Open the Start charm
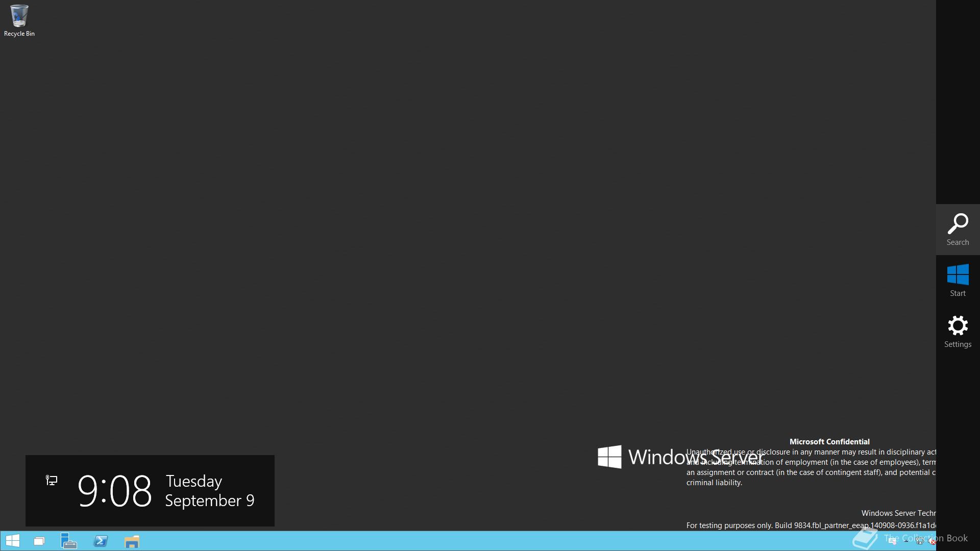The width and height of the screenshot is (980, 551). click(958, 281)
